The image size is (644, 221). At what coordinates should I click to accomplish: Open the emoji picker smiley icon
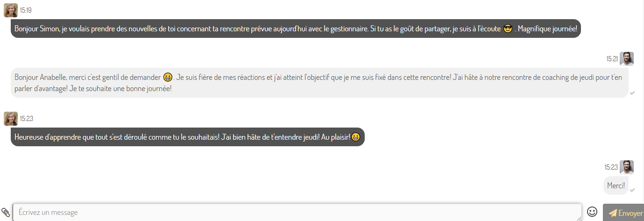[592, 212]
